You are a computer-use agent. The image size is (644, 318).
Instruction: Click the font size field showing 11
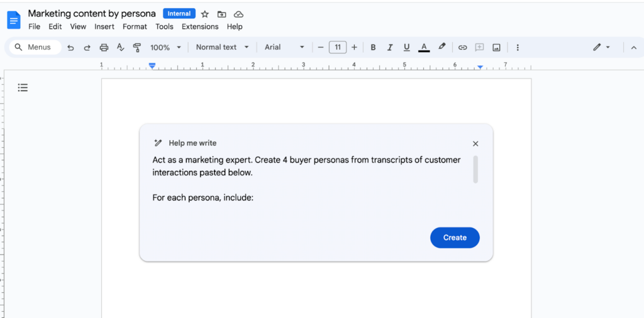[338, 47]
